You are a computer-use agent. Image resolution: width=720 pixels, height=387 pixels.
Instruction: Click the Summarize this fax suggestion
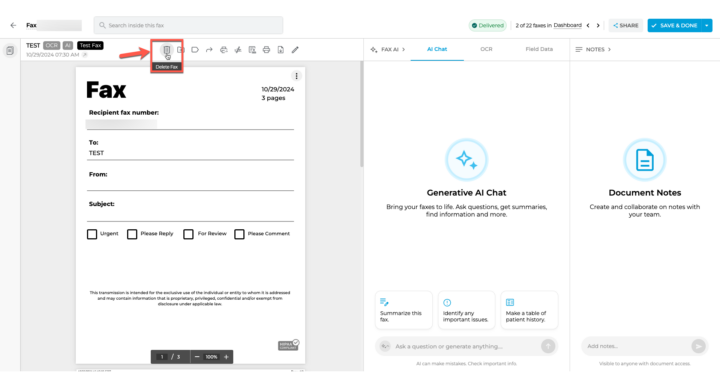[404, 310]
